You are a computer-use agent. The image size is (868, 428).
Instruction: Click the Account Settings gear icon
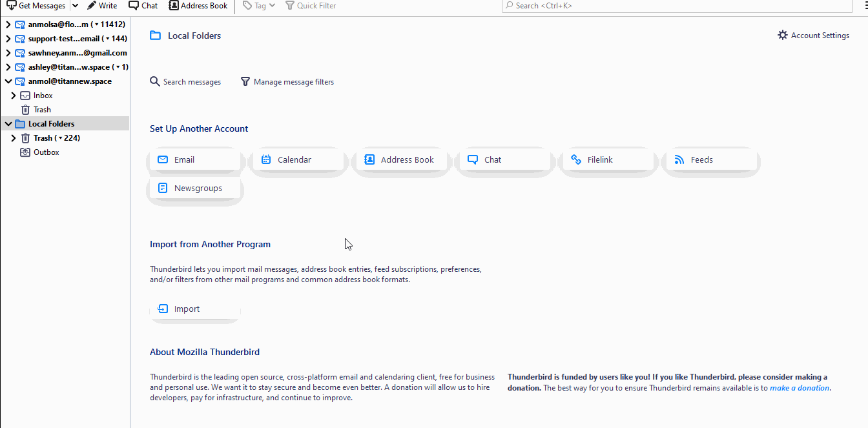point(783,35)
